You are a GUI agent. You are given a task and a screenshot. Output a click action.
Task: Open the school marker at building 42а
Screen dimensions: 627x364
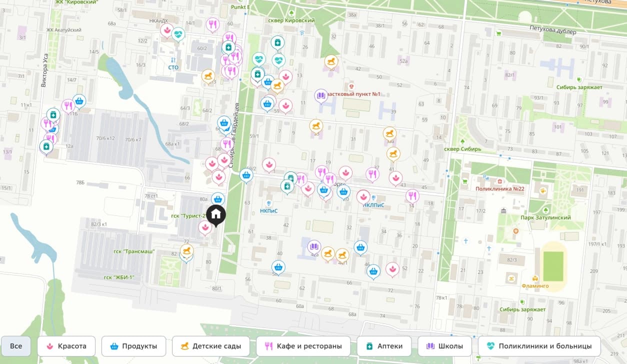[314, 247]
